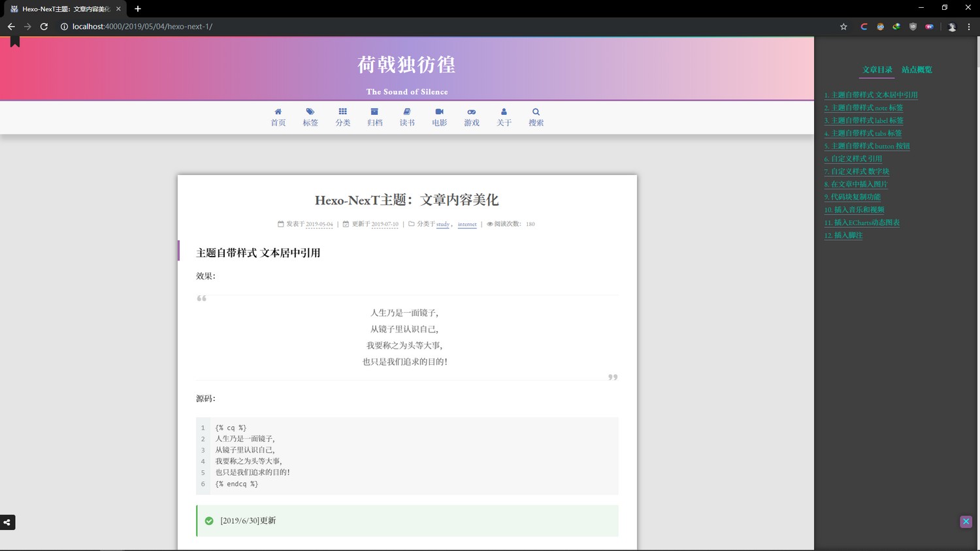980x551 pixels.
Task: Jump to 3. 主题自带样式 label 标签
Action: [x=864, y=121]
